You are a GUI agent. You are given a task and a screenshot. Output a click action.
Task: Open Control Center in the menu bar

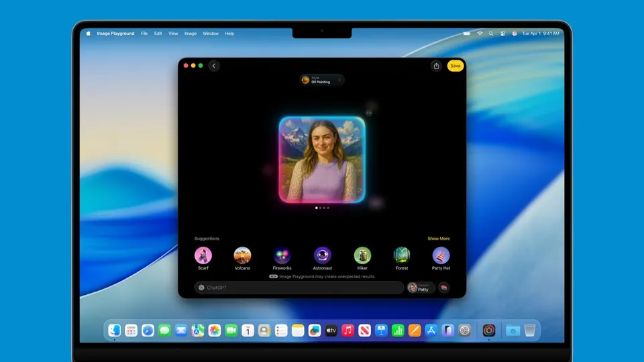(502, 34)
